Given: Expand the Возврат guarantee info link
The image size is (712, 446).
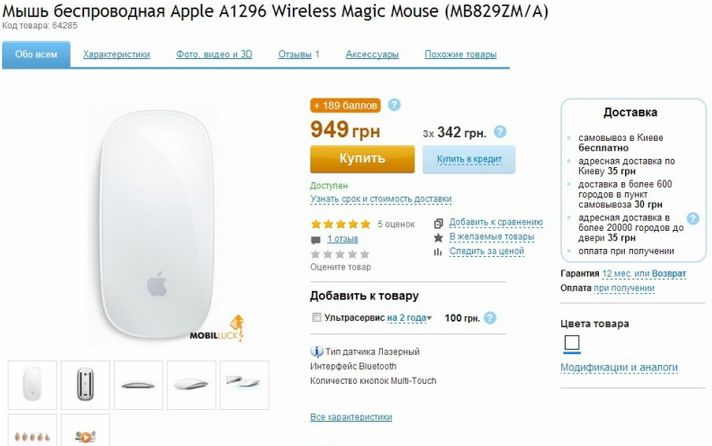Looking at the screenshot, I should (x=669, y=272).
